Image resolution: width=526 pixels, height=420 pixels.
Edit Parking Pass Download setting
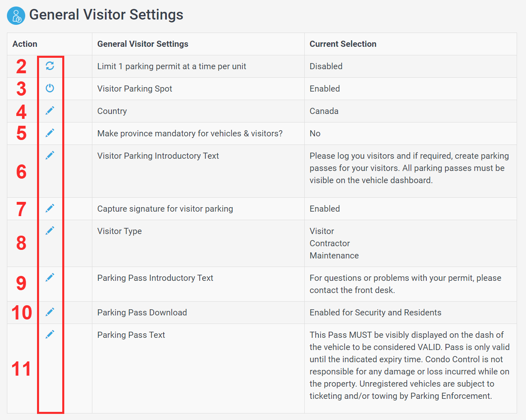(50, 312)
